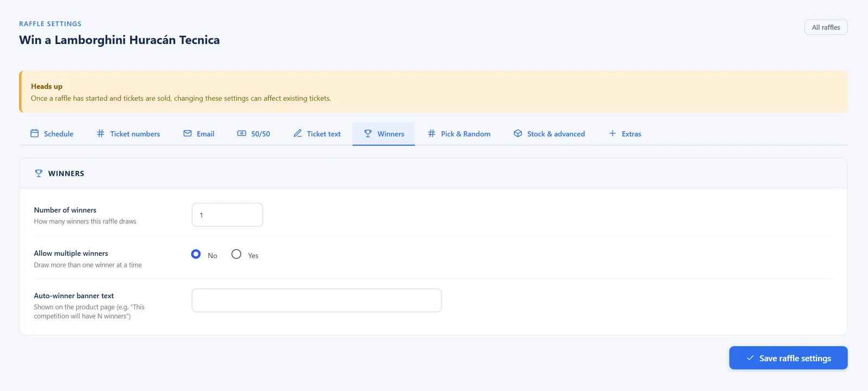Focus the Number of winners field
868x391 pixels.
pos(227,215)
